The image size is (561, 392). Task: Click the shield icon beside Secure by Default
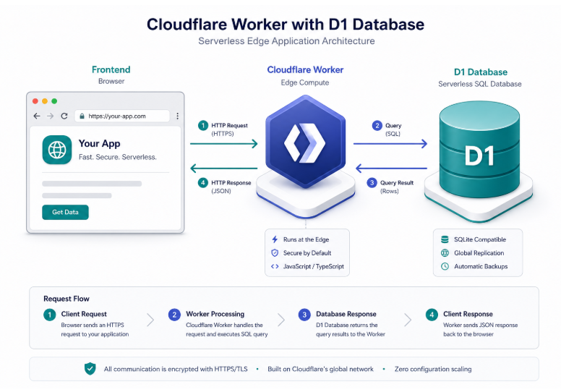point(275,252)
